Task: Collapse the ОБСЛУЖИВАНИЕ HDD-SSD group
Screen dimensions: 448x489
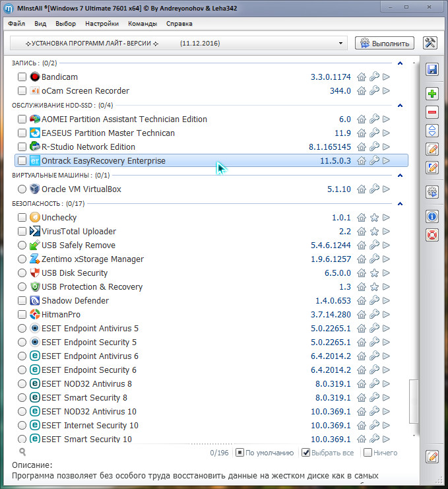Action: (x=400, y=106)
